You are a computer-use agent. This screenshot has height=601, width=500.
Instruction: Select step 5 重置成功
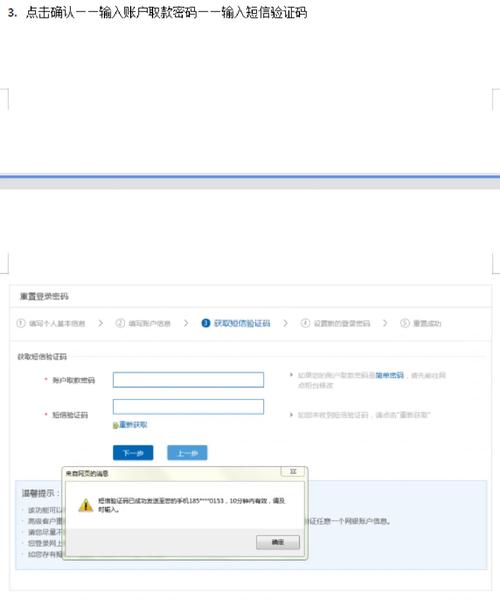pyautogui.click(x=421, y=323)
